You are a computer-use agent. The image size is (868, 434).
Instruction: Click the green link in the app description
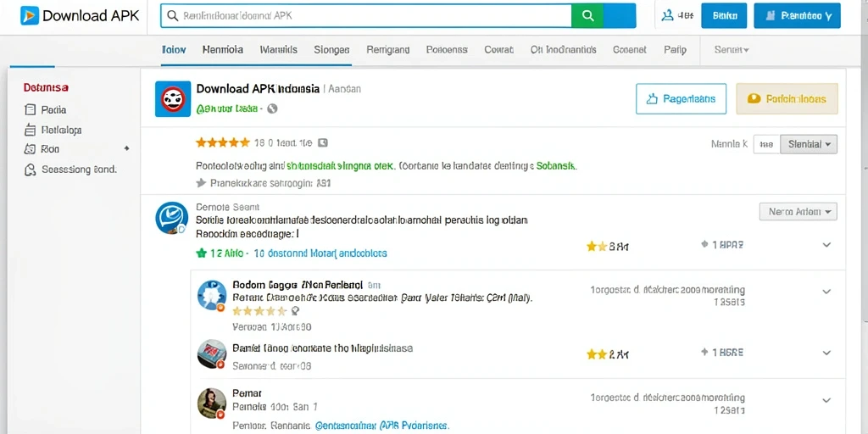(341, 165)
